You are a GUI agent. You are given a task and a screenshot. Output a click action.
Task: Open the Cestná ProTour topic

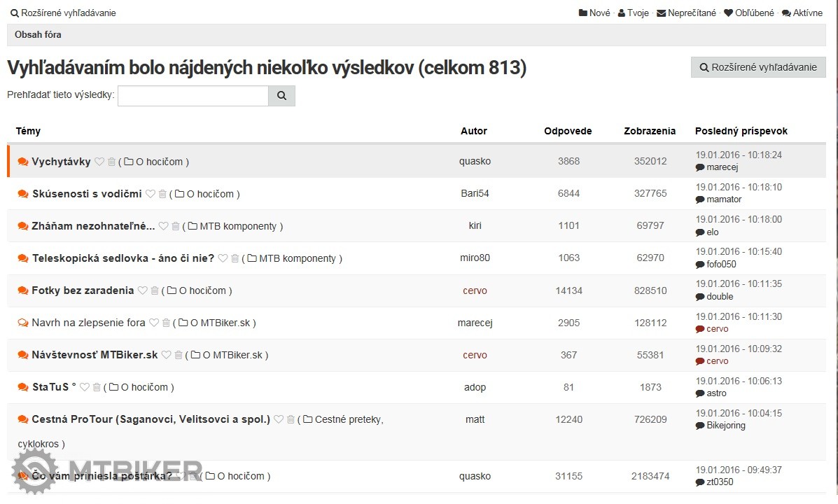pyautogui.click(x=151, y=419)
